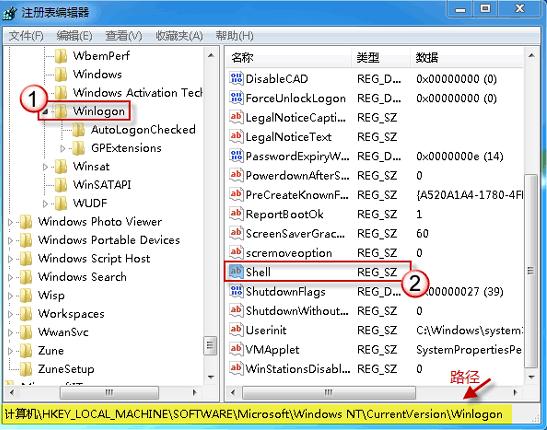Click the LegalNoticeText string icon

pyautogui.click(x=236, y=136)
